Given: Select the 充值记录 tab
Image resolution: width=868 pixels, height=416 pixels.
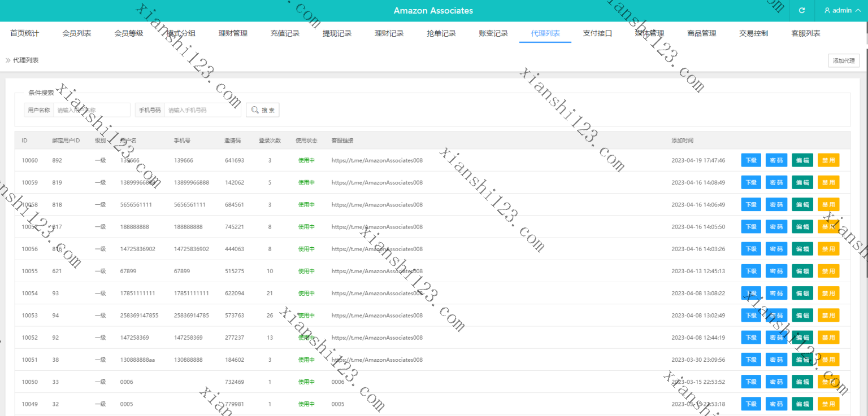Looking at the screenshot, I should pos(285,33).
